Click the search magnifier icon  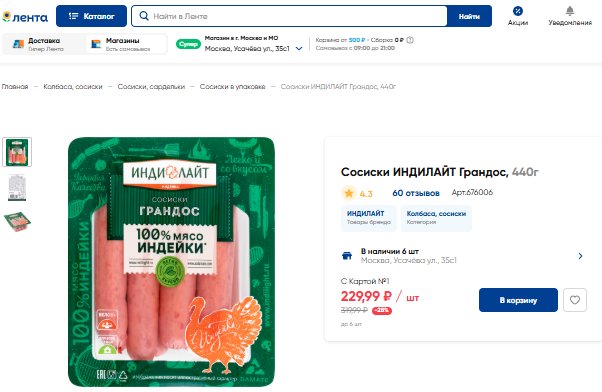tap(144, 16)
